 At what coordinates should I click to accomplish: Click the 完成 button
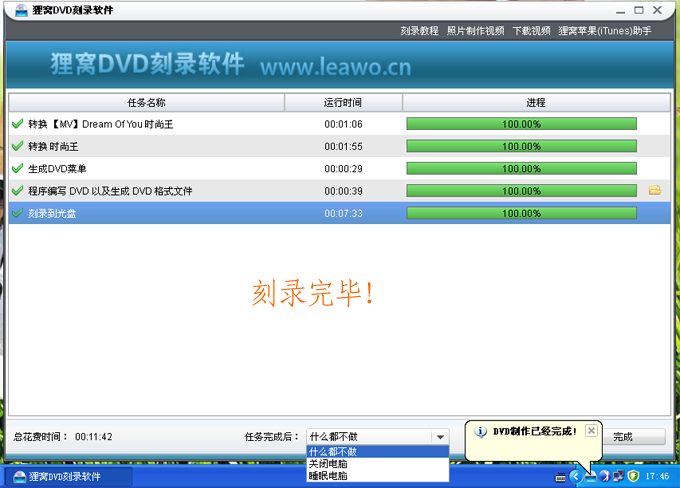(634, 437)
